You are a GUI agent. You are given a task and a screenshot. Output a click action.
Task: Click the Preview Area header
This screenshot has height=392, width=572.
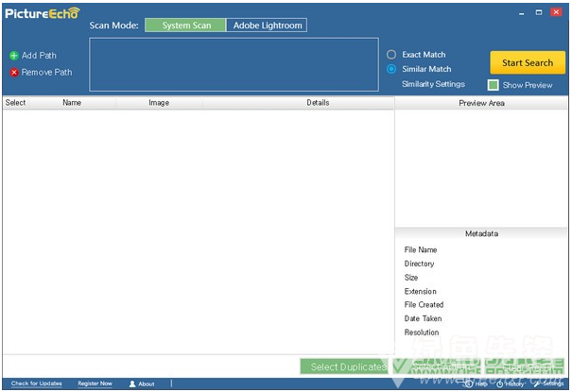click(x=481, y=103)
